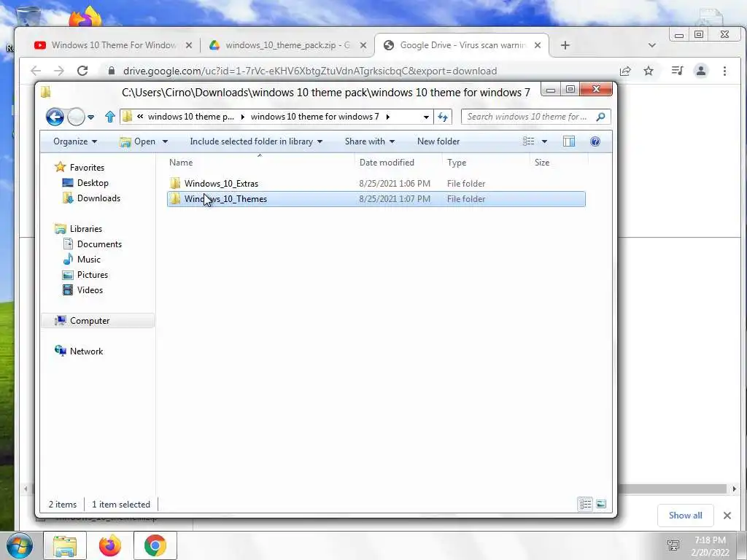Refresh the folder with the refresh icon

point(443,117)
